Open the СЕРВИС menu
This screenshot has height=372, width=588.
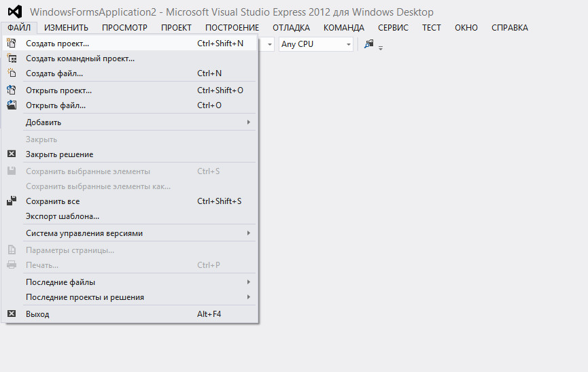coord(393,27)
